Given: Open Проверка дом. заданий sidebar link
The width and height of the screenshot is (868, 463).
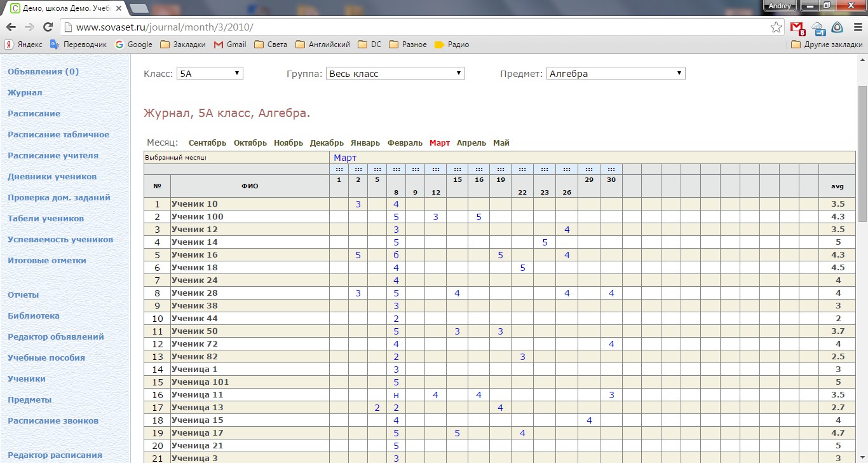Looking at the screenshot, I should pyautogui.click(x=59, y=198).
